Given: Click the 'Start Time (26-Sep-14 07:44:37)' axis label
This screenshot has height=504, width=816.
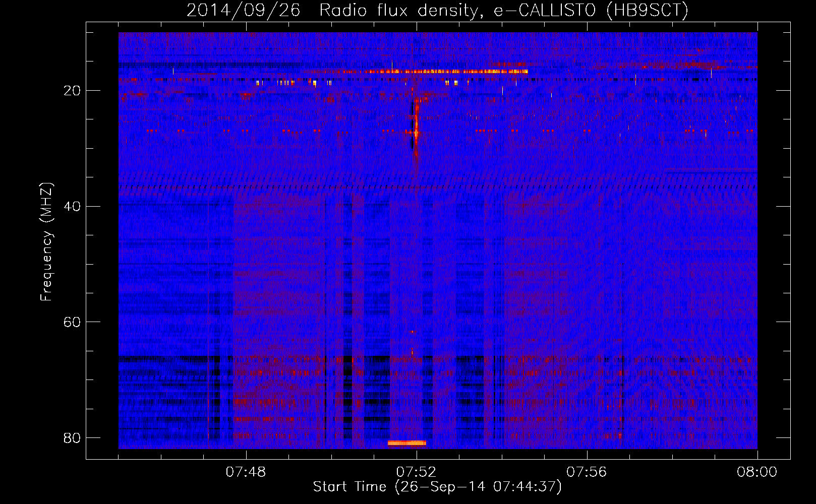Looking at the screenshot, I should click(437, 487).
